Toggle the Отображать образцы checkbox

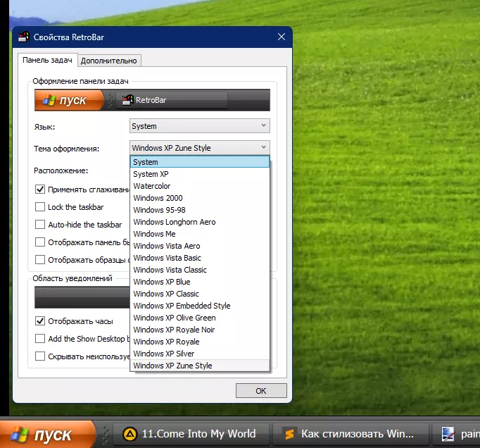click(40, 259)
